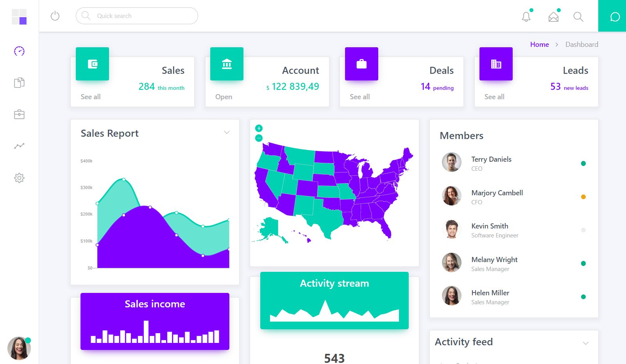Open the analytics line chart sidebar icon
This screenshot has width=626, height=364.
[x=19, y=146]
